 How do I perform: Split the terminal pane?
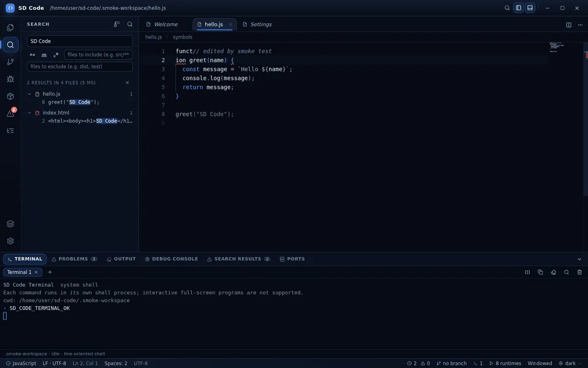pos(527,272)
